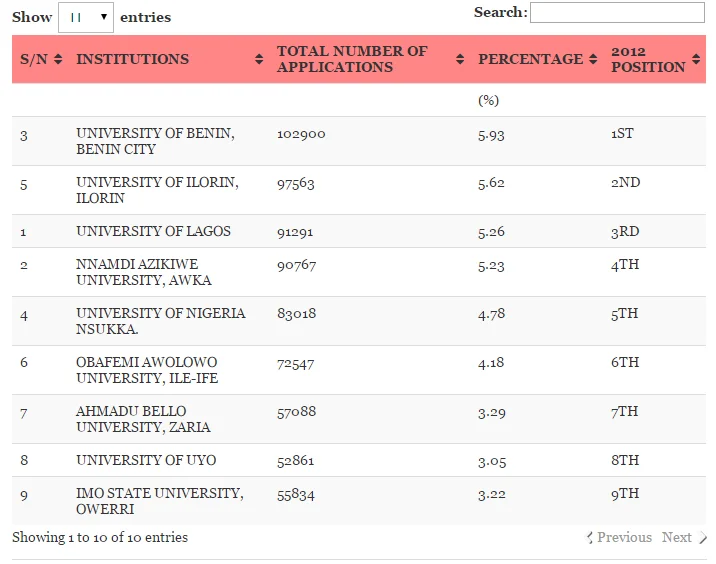Click the percentage value 5.23
The image size is (716, 564).
[491, 266]
